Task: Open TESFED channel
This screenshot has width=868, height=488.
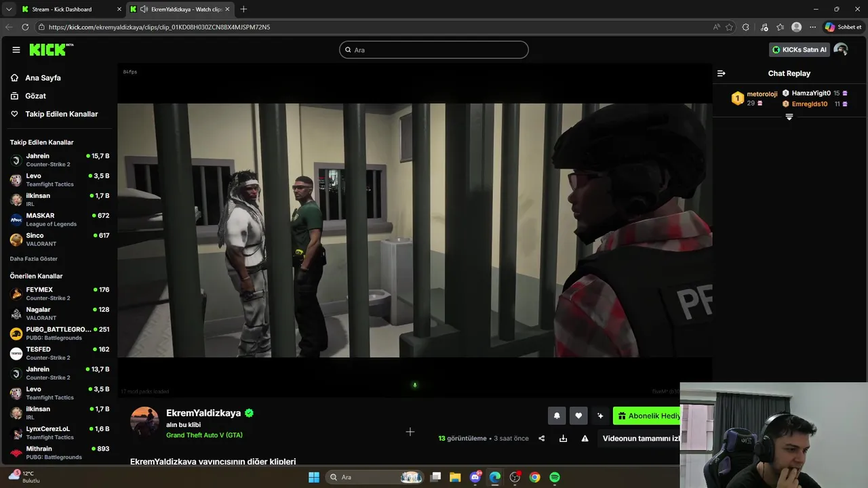Action: pyautogui.click(x=60, y=353)
